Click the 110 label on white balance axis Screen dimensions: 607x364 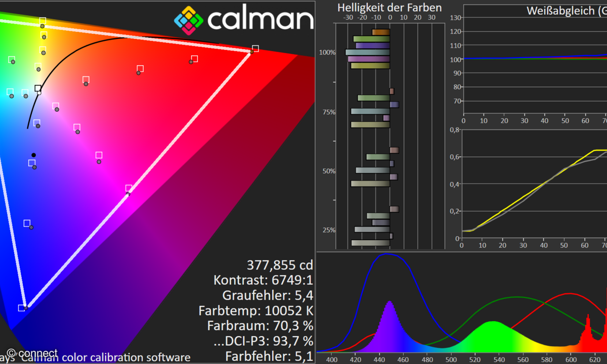[455, 45]
